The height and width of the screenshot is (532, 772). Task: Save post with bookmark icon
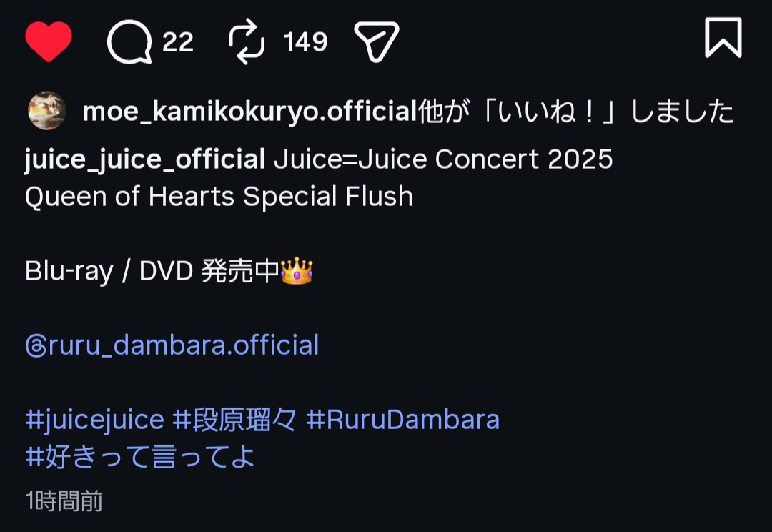(723, 38)
